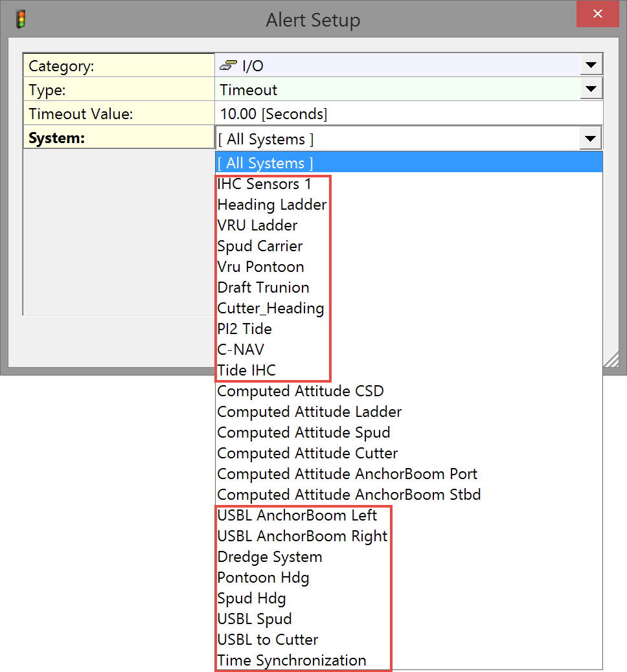This screenshot has height=672, width=627.
Task: Select the All Systems list entry
Action: pyautogui.click(x=266, y=163)
